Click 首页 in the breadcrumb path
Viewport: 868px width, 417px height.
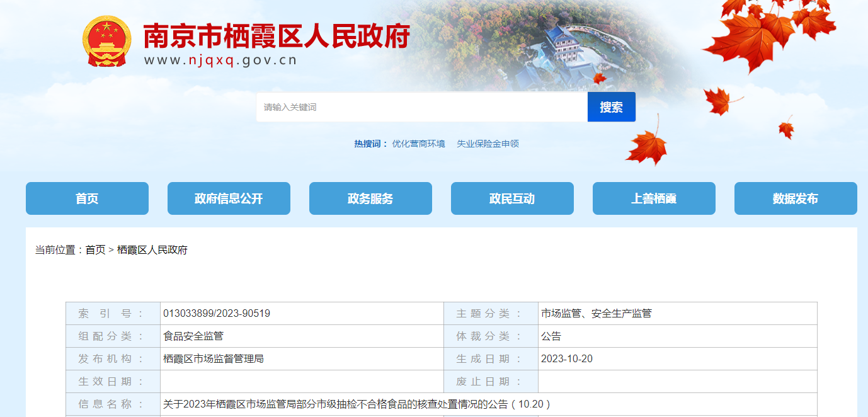[95, 250]
